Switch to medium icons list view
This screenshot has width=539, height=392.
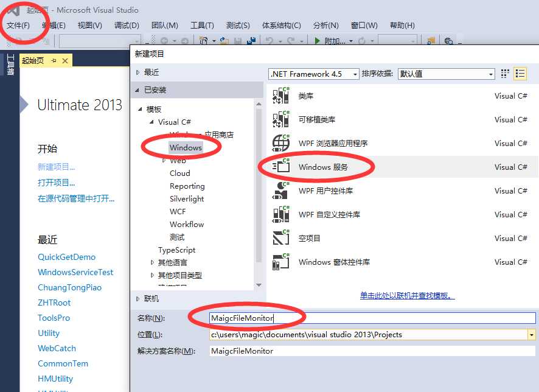coord(520,74)
